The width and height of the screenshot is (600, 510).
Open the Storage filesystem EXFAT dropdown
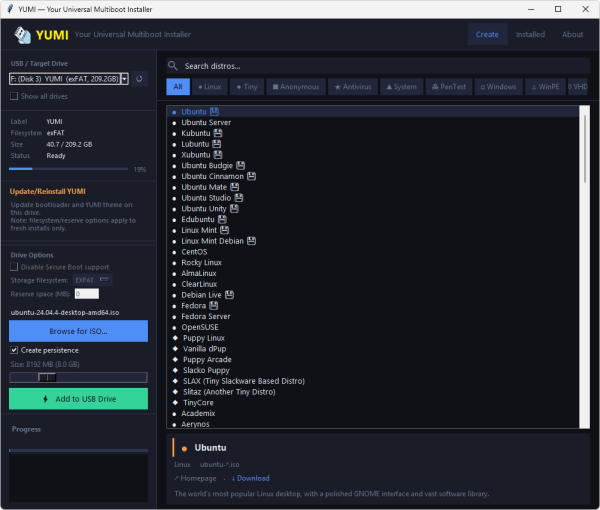click(92, 280)
